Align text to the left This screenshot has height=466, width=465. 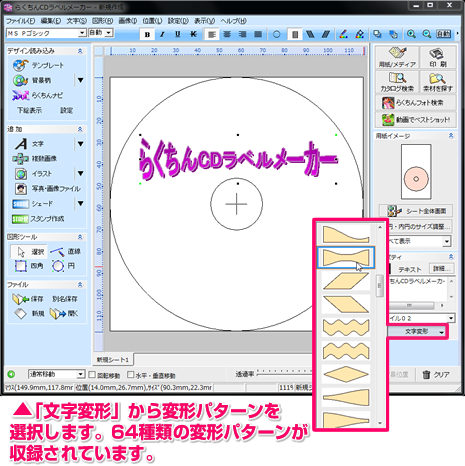212,34
